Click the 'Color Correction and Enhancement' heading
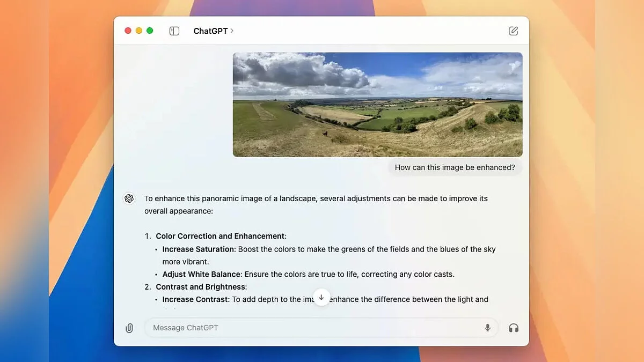644x362 pixels. [221, 236]
